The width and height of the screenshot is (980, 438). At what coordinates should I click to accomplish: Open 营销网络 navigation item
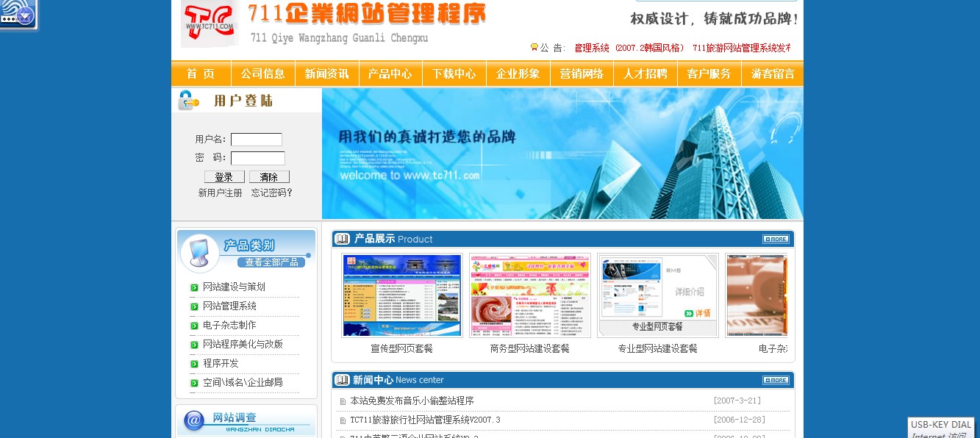(x=582, y=73)
